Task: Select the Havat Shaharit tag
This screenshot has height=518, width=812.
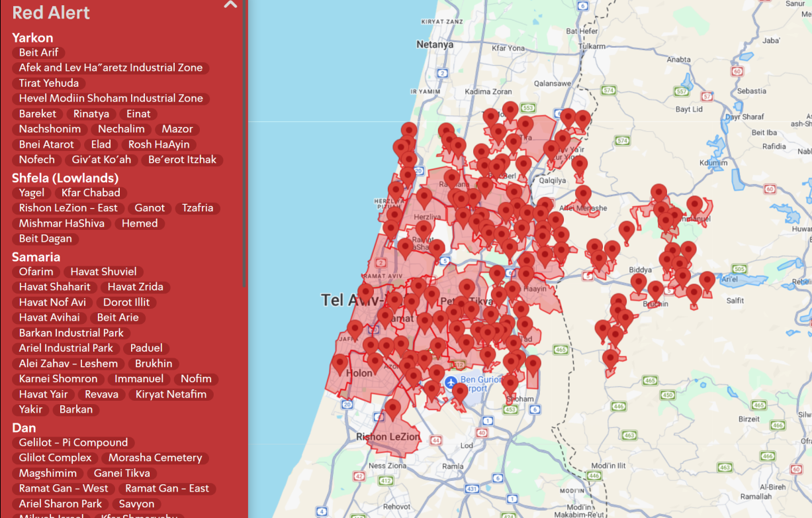Action: point(55,287)
